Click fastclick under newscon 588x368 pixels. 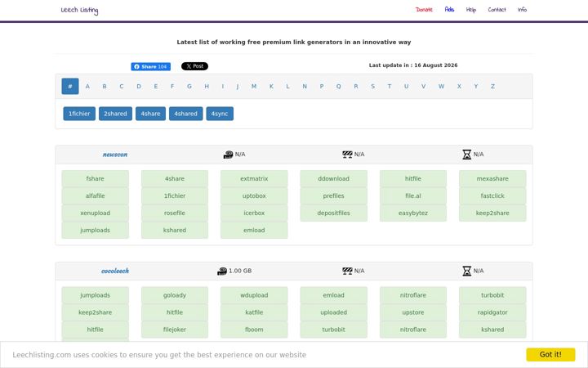click(x=492, y=196)
